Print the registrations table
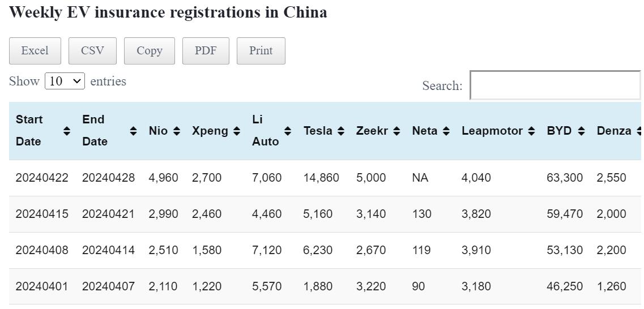Viewport: 644px width, 309px height. click(x=261, y=51)
